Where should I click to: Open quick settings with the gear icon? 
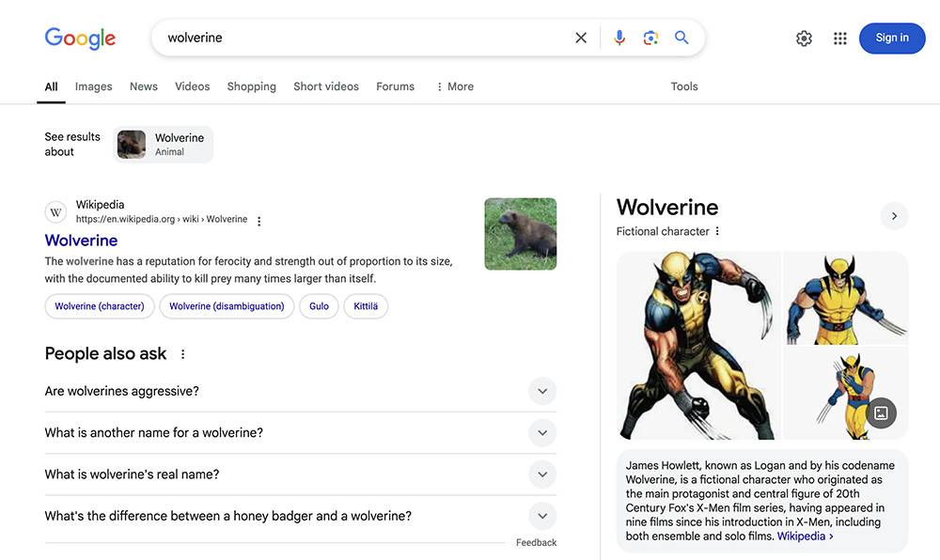pos(804,38)
